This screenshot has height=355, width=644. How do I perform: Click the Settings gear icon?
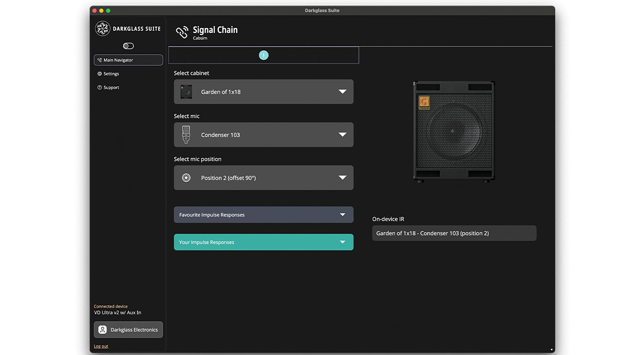point(99,74)
